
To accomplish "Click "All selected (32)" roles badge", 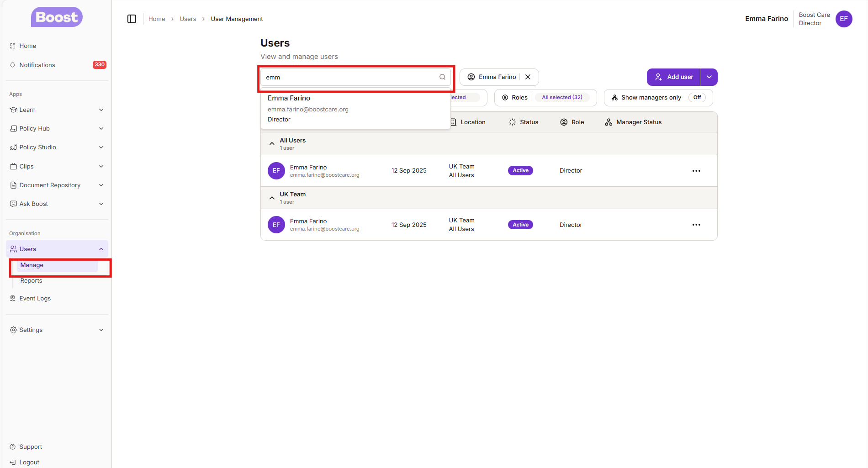I will tap(562, 97).
